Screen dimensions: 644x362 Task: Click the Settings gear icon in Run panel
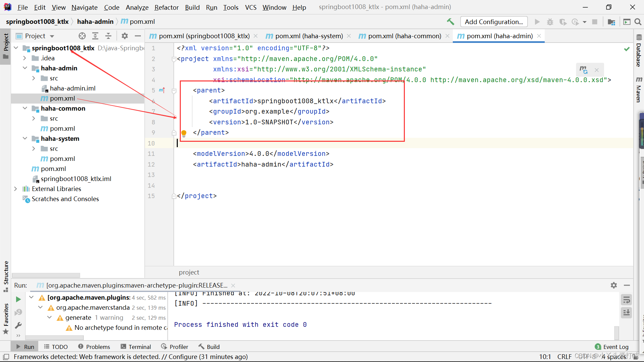pyautogui.click(x=614, y=285)
